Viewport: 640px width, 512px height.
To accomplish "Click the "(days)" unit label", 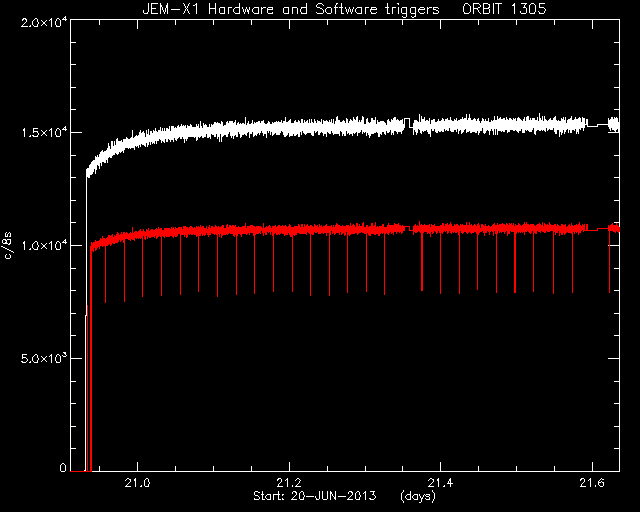I will click(x=418, y=496).
